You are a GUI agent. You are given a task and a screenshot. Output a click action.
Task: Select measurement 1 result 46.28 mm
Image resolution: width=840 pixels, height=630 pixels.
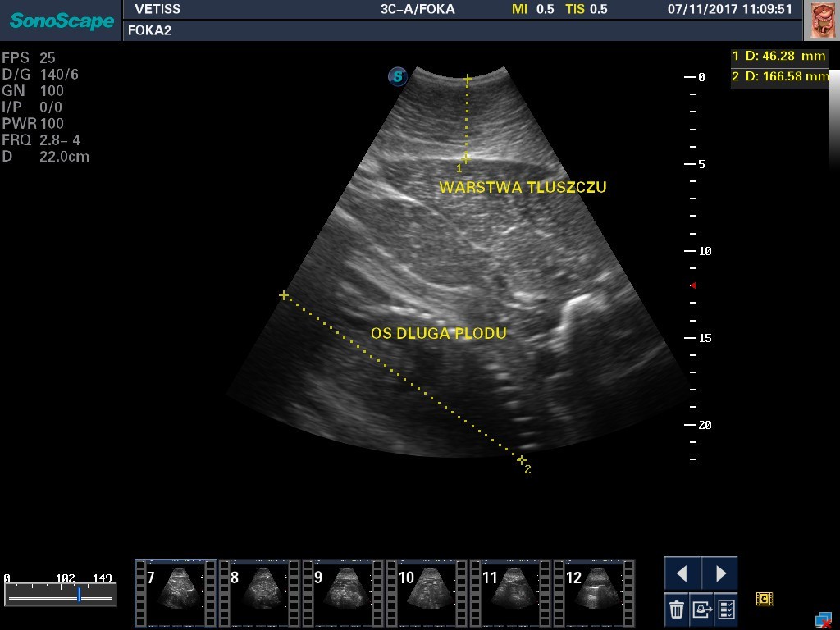779,57
